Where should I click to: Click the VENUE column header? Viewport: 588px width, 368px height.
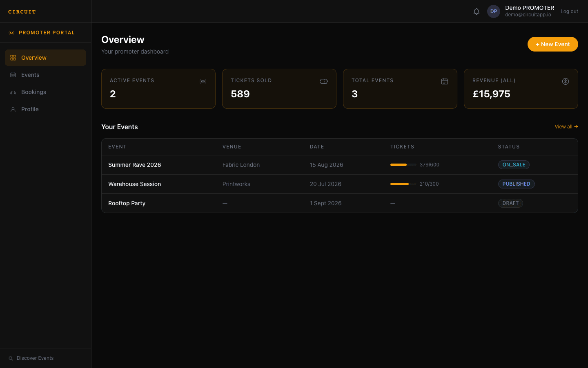pyautogui.click(x=232, y=147)
